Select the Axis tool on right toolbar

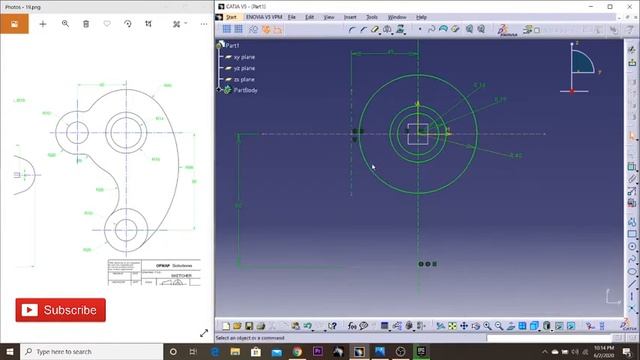(x=632, y=296)
